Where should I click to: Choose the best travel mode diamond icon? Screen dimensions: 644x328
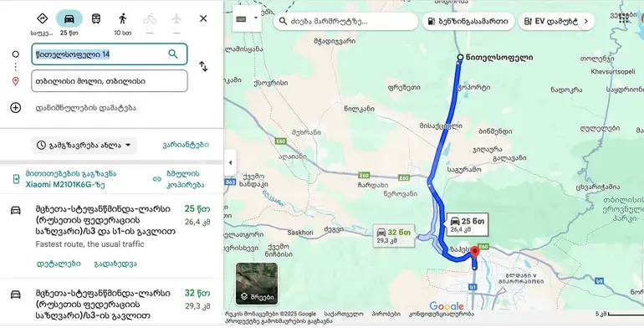[43, 19]
